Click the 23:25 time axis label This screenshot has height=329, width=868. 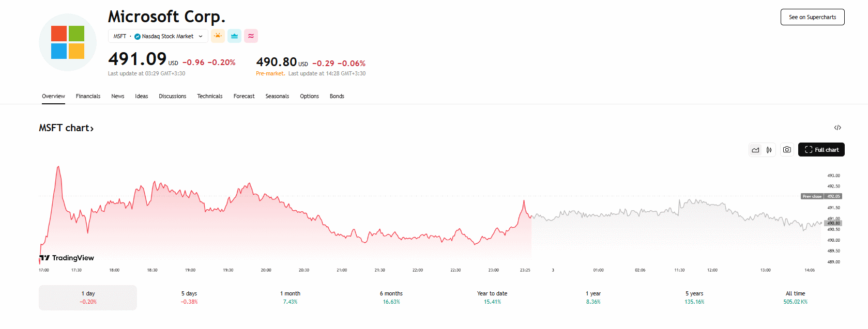tap(525, 270)
